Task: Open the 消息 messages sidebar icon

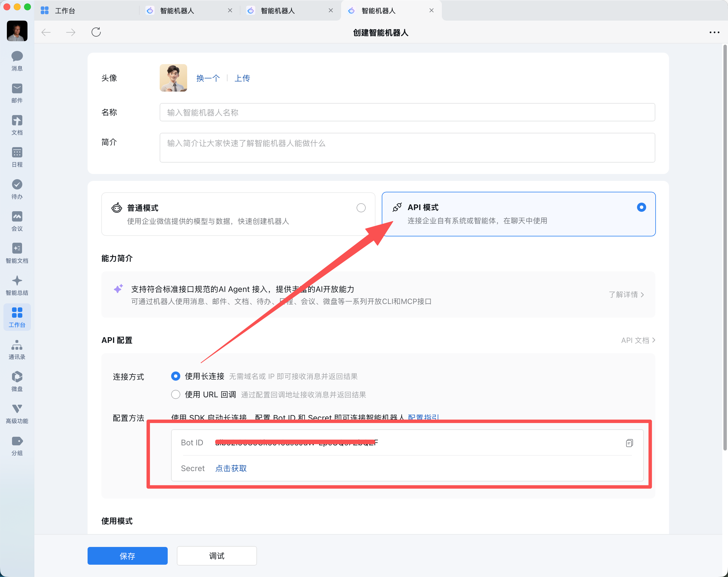Action: [x=17, y=61]
